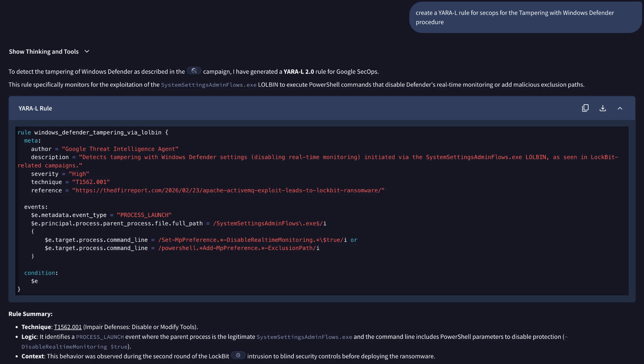Open the LockBit malware bug chip
The image size is (644, 364).
(x=238, y=355)
